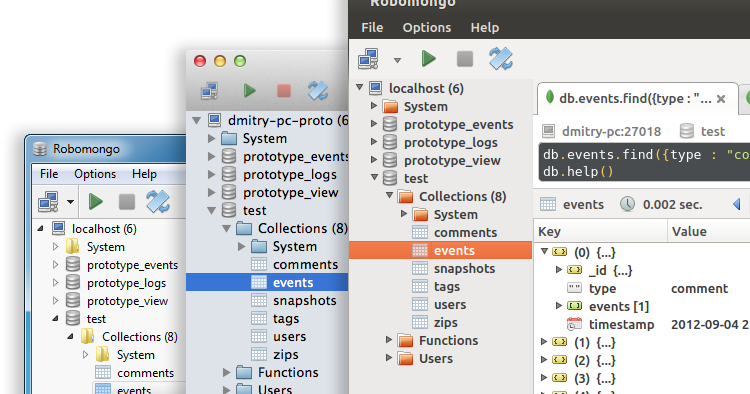750x394 pixels.
Task: Click green play button in Windows window
Action: (96, 202)
